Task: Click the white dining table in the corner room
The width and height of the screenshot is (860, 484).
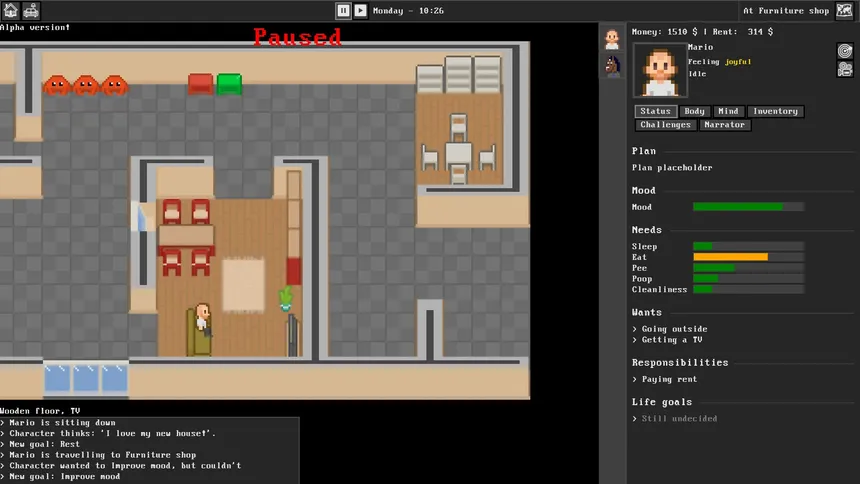Action: coord(458,154)
